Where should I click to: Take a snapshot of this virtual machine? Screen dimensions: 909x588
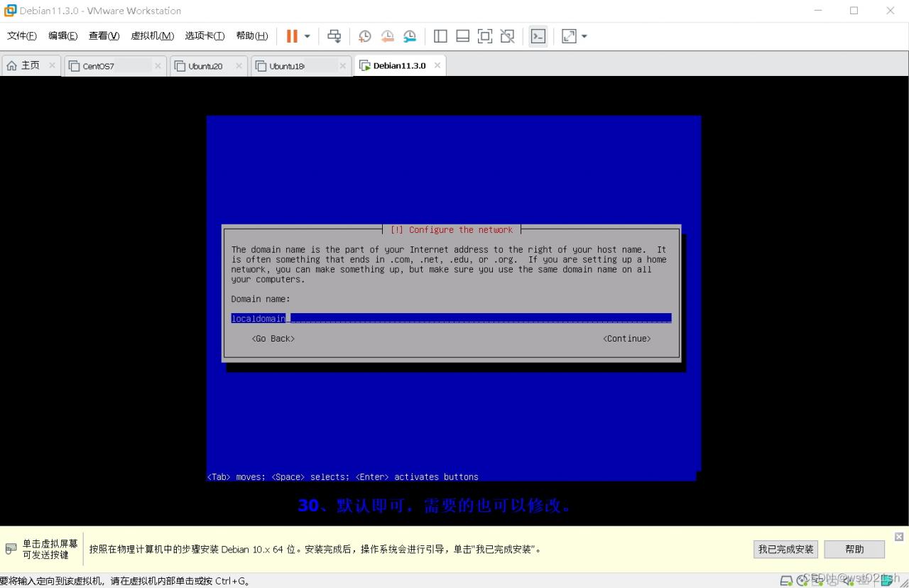[x=364, y=36]
